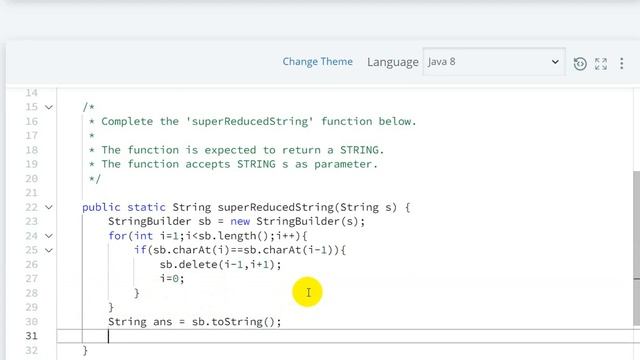The width and height of the screenshot is (640, 360).
Task: Collapse the if block at line 25
Action: pos(49,250)
